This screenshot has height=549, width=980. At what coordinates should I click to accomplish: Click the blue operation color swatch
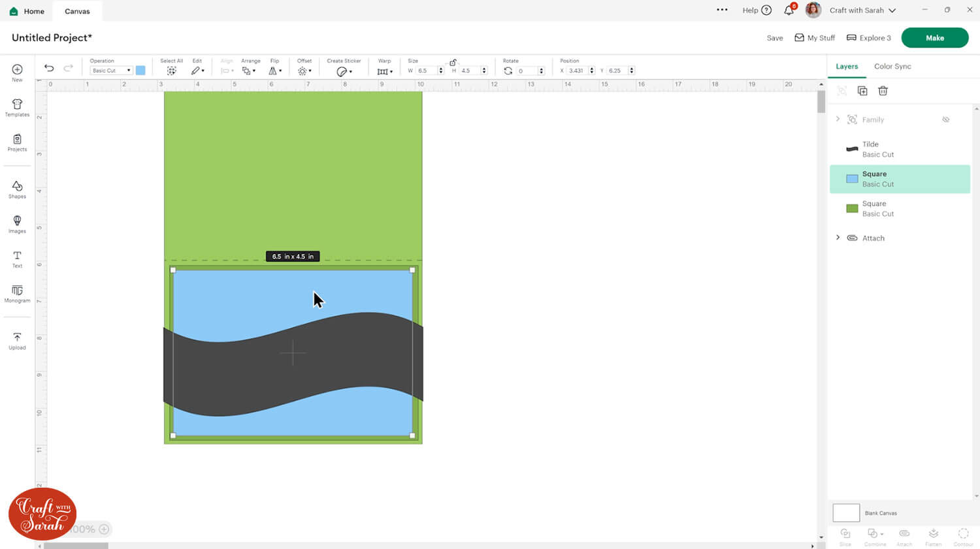140,71
